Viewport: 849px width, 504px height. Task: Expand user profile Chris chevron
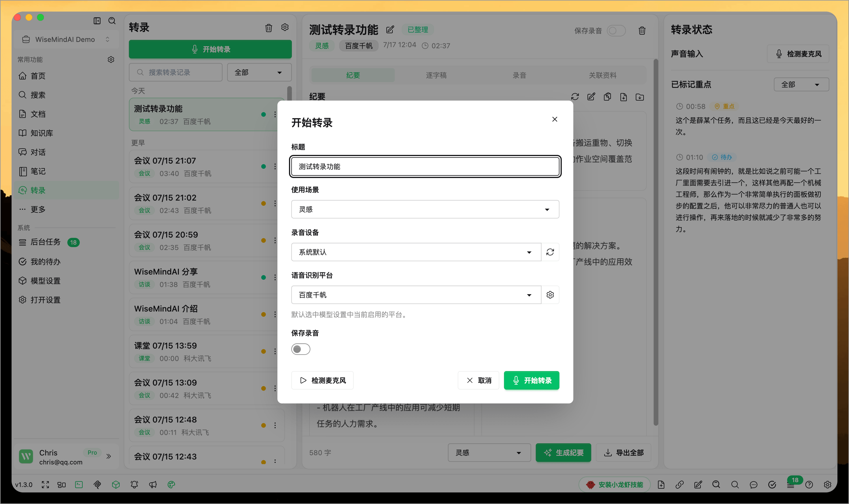point(109,456)
